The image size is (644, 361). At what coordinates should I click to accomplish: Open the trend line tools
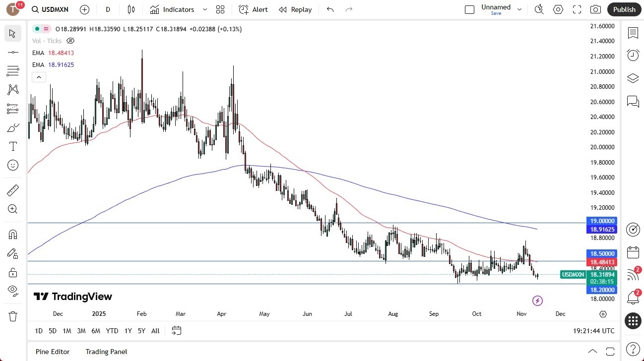pos(13,52)
